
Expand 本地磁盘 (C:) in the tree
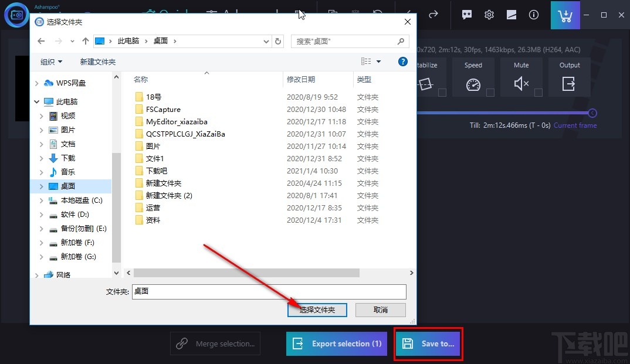coord(40,200)
